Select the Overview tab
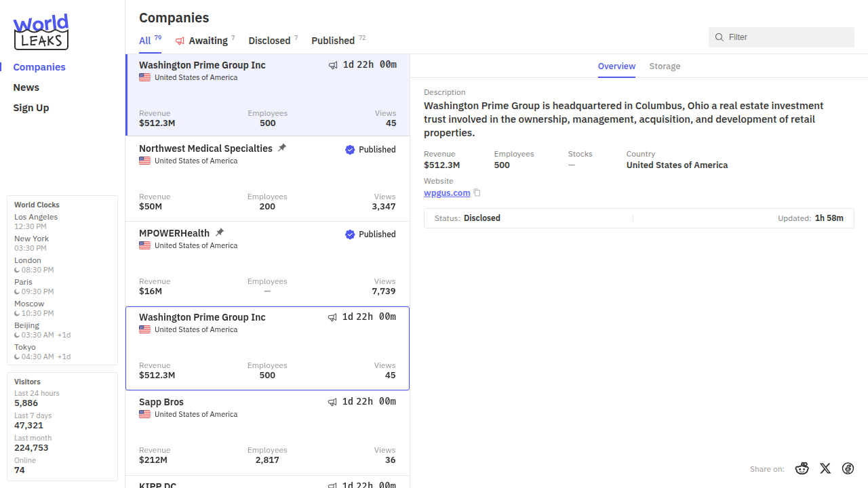 tap(616, 66)
